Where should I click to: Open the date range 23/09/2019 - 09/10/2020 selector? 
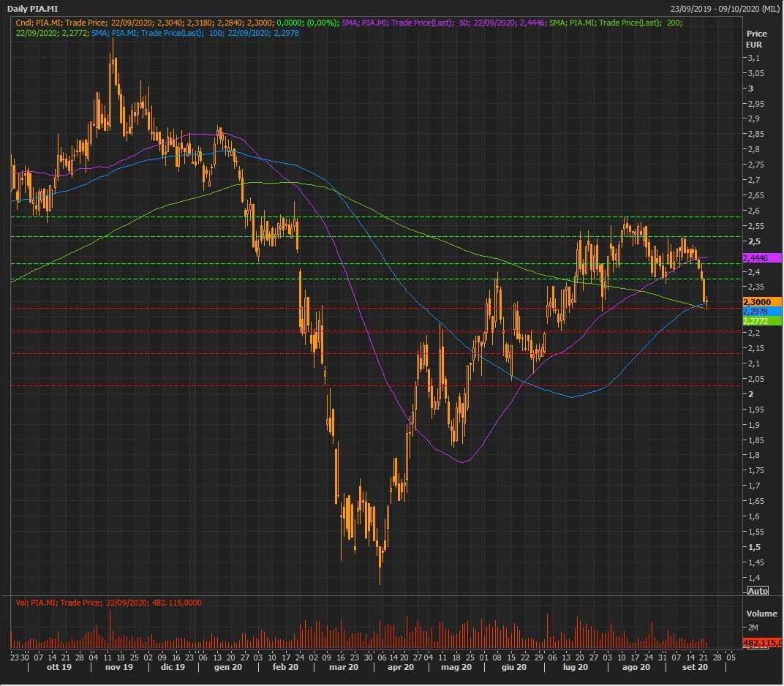coord(724,9)
